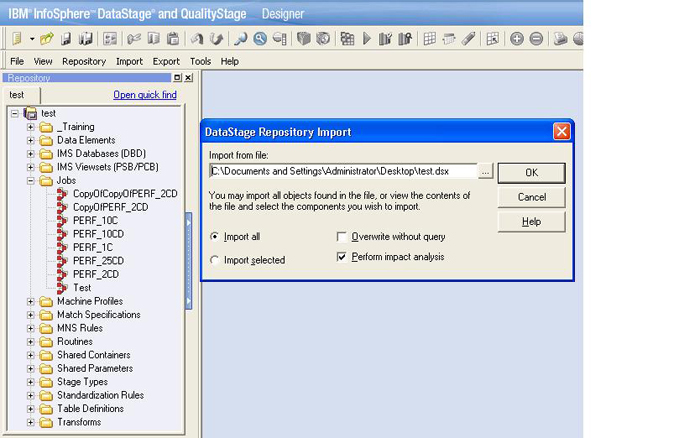The image size is (700, 438).
Task: Open the Export menu
Action: point(166,61)
